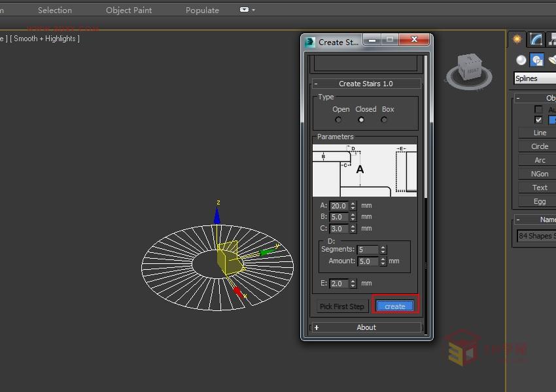Image resolution: width=556 pixels, height=392 pixels.
Task: Open the Object Paint ribbon tab
Action: coord(129,10)
